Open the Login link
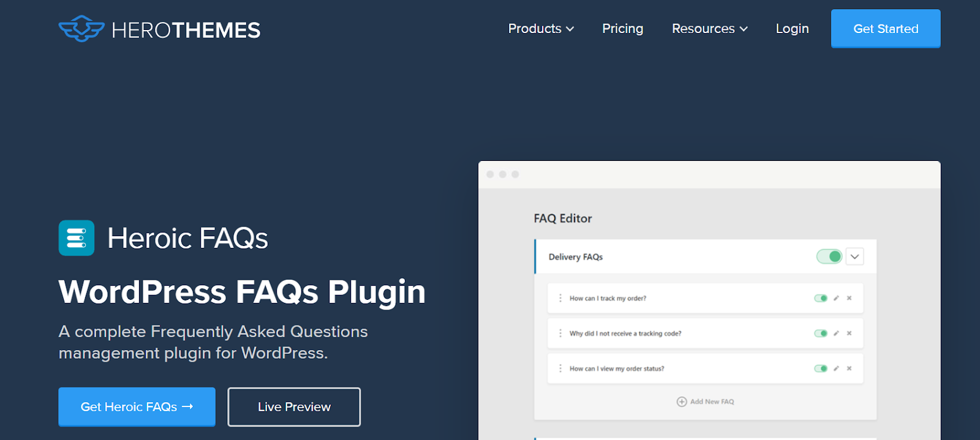 (x=792, y=29)
